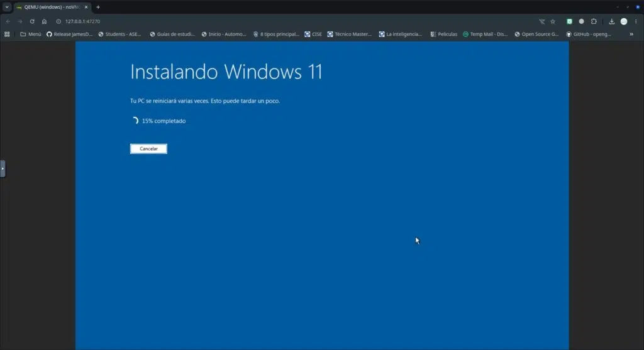
Task: View site information icon in address bar
Action: pyautogui.click(x=58, y=21)
